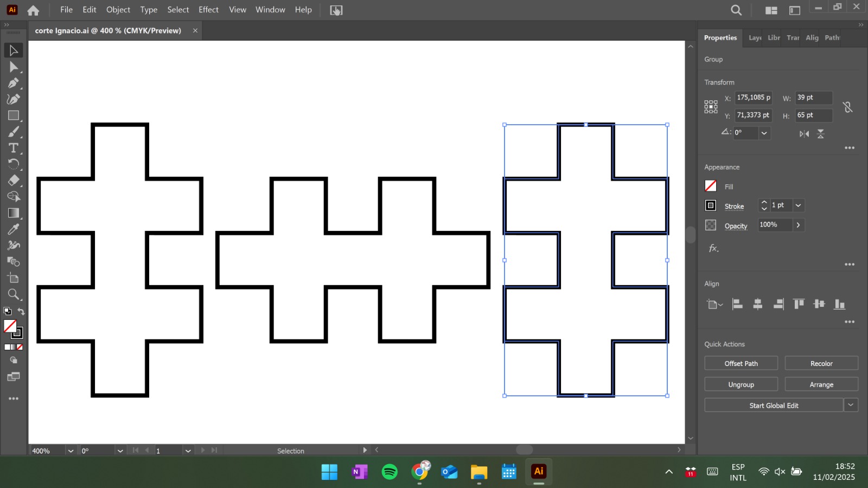The height and width of the screenshot is (488, 868).
Task: Click the X position field
Action: 753,98
